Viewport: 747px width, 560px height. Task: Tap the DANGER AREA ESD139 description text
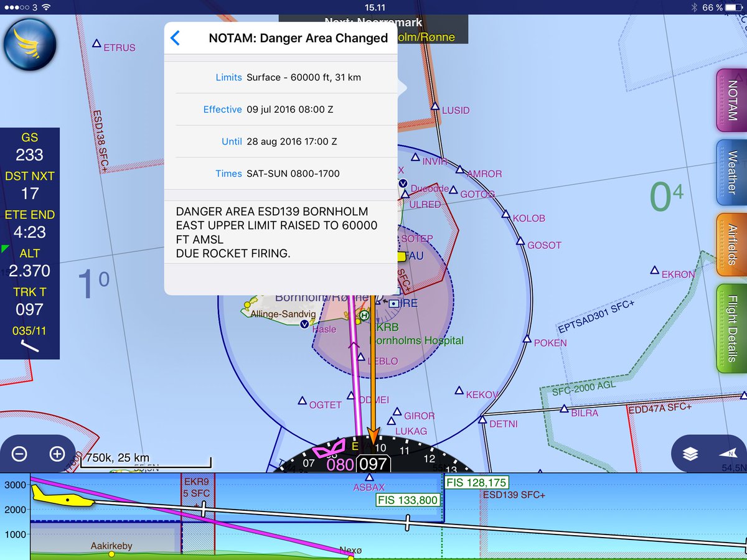click(276, 232)
